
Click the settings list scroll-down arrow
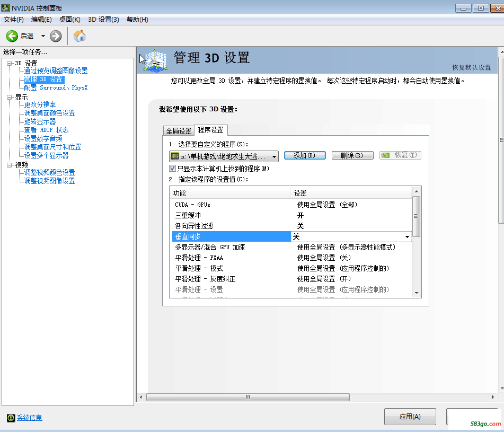point(417,293)
